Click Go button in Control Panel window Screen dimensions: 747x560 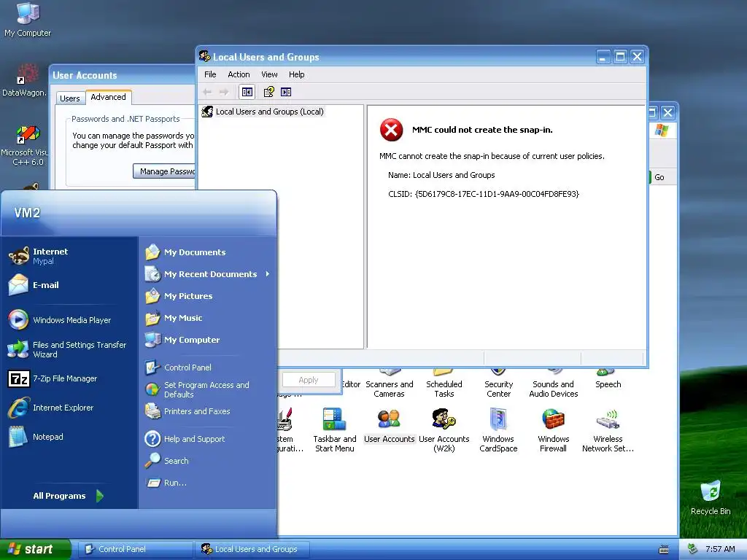658,177
